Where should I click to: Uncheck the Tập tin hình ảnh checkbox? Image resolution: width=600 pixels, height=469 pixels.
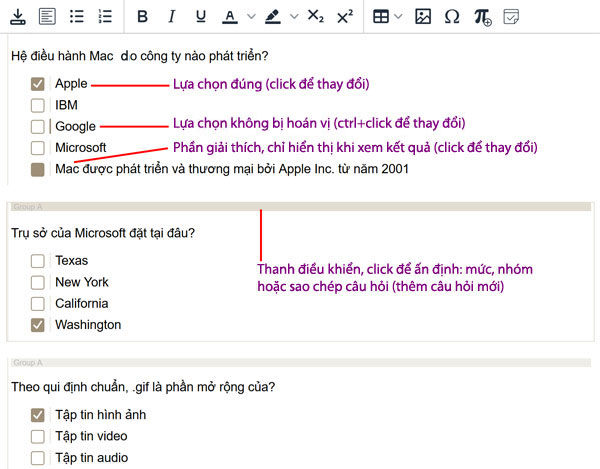tap(38, 415)
